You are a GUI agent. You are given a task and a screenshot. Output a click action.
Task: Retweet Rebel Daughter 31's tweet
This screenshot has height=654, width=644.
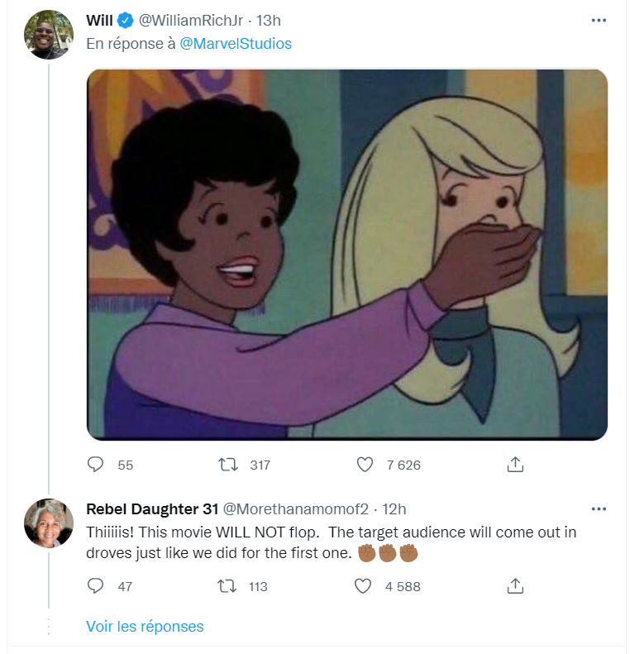coord(224,586)
